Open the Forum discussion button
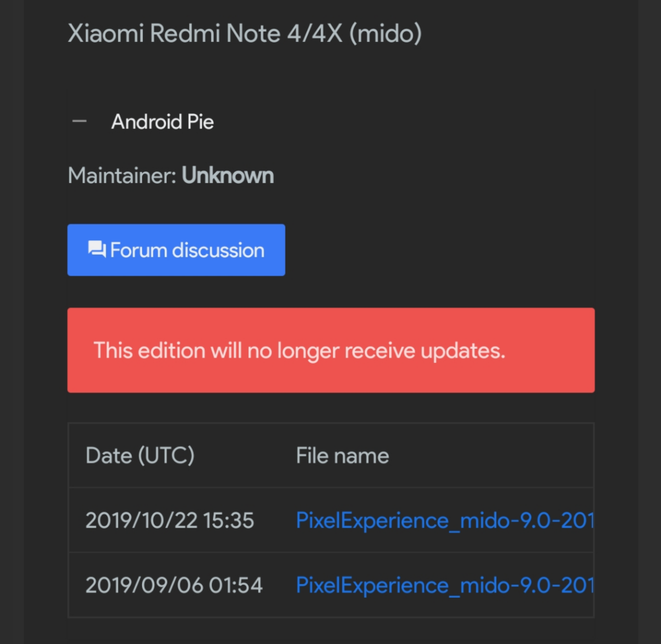This screenshot has width=661, height=644. tap(176, 250)
